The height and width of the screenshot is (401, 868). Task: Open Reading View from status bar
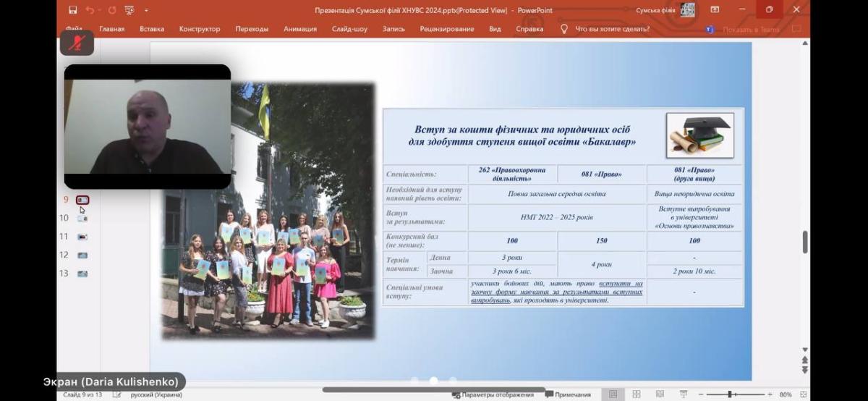(660, 394)
